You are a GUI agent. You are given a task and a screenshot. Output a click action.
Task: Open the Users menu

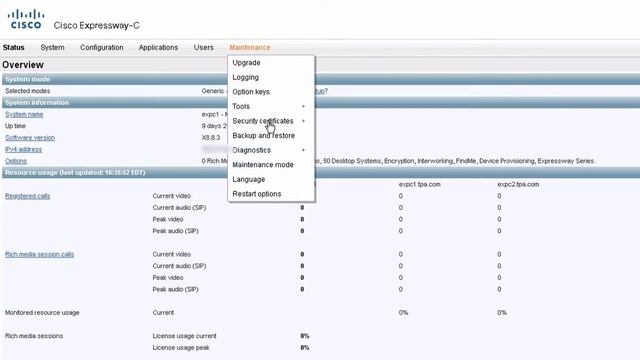204,47
